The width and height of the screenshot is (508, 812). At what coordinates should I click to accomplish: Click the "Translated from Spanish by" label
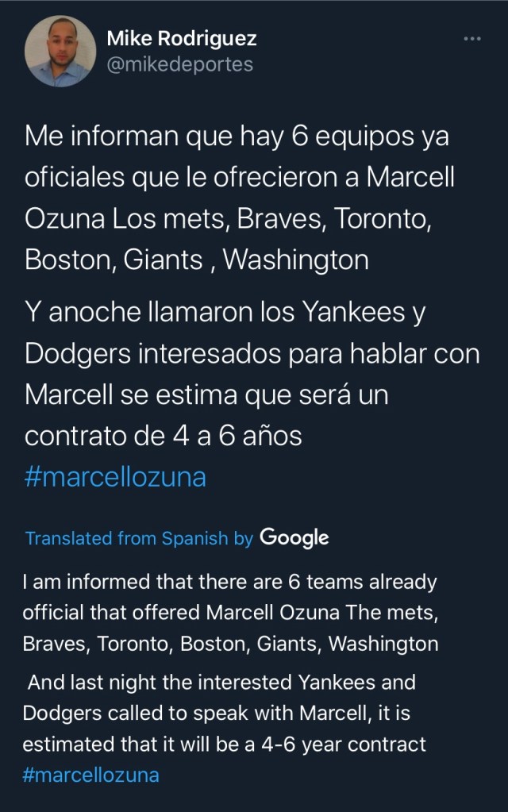click(139, 537)
